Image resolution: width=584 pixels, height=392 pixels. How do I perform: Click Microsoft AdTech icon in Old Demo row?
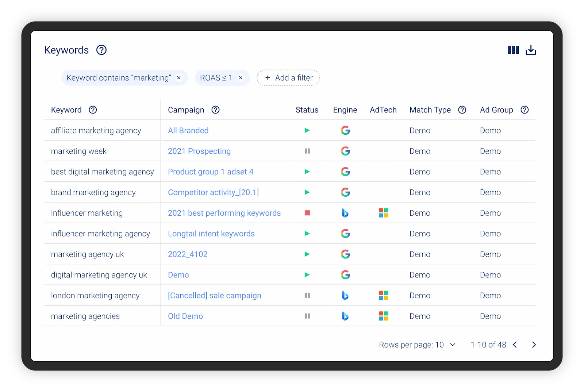click(x=384, y=316)
